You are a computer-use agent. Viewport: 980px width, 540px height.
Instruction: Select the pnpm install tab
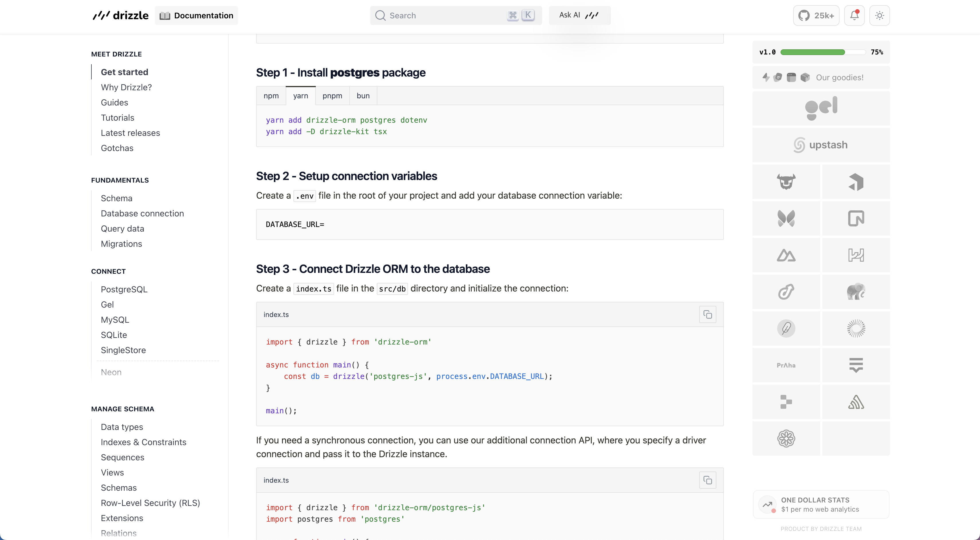pyautogui.click(x=332, y=96)
